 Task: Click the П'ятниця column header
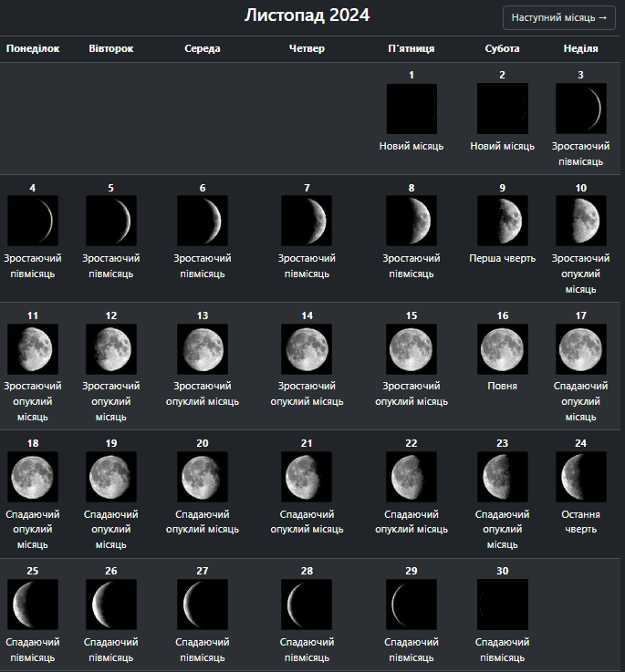click(411, 48)
